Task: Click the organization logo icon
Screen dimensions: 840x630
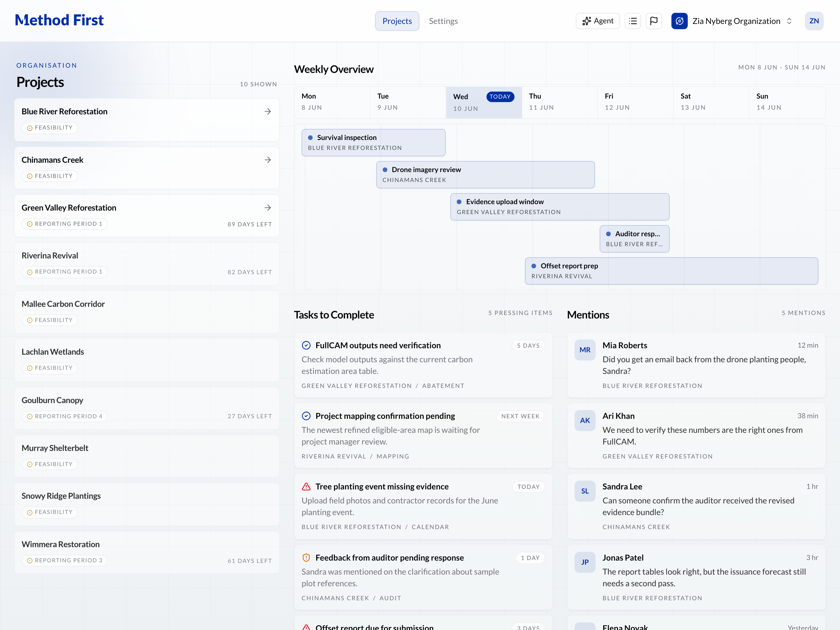Action: [679, 21]
